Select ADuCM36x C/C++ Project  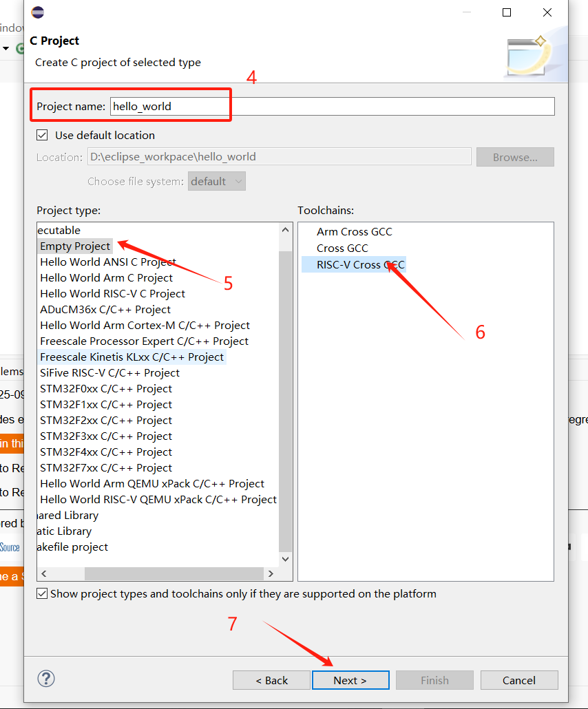coord(105,310)
